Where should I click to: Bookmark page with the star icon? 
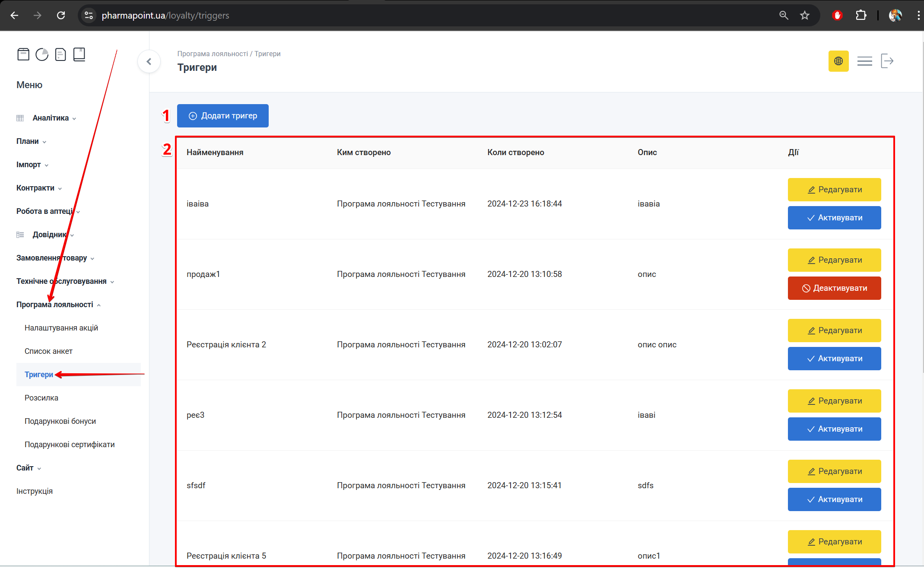[805, 16]
